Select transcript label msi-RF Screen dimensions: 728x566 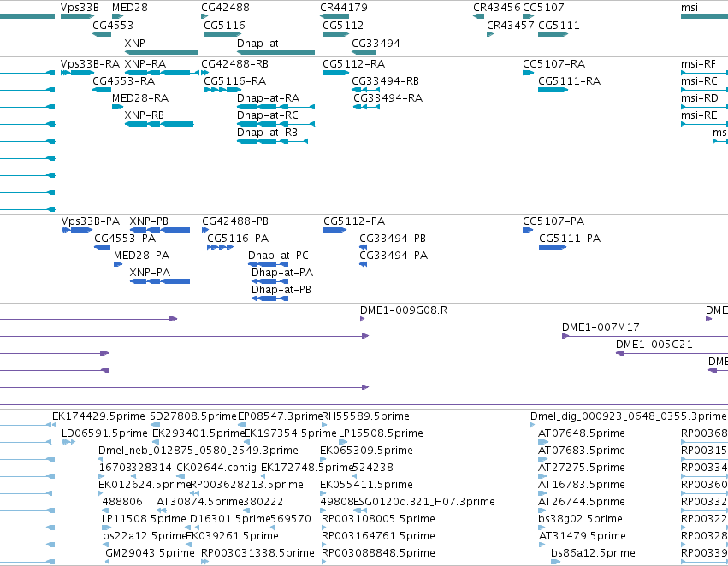698,63
